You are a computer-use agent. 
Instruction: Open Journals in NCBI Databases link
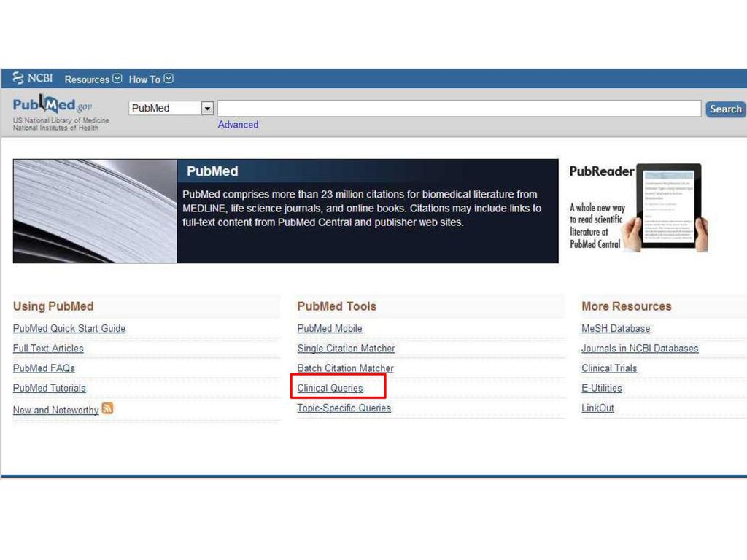pos(640,349)
